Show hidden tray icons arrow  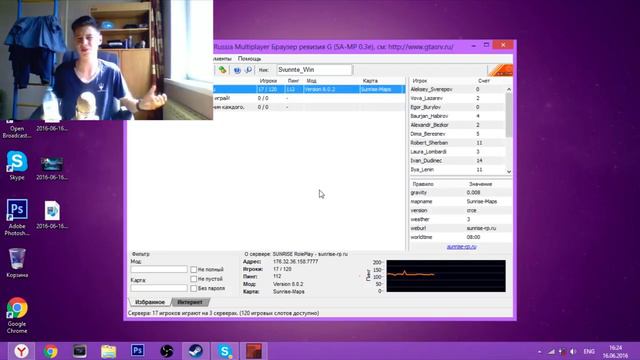tap(540, 351)
